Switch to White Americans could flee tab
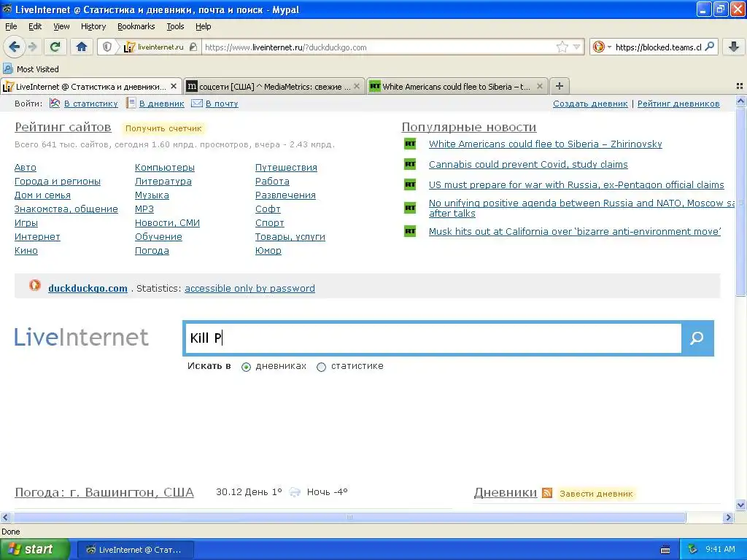 coord(457,86)
